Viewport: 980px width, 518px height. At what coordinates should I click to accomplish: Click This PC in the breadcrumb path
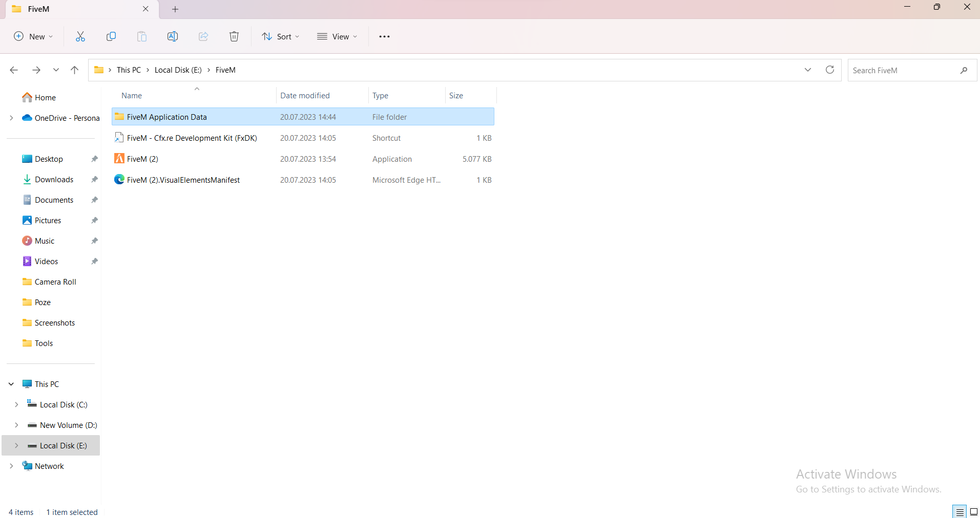pyautogui.click(x=129, y=70)
